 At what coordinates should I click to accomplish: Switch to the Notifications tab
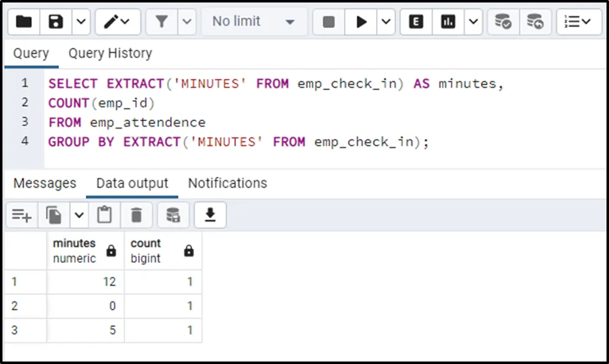[x=227, y=183]
